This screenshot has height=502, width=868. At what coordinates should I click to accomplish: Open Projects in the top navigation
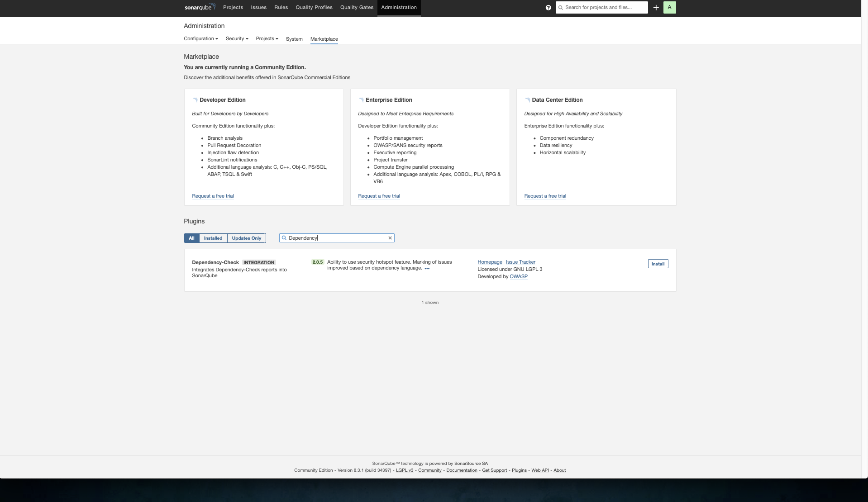pyautogui.click(x=233, y=8)
